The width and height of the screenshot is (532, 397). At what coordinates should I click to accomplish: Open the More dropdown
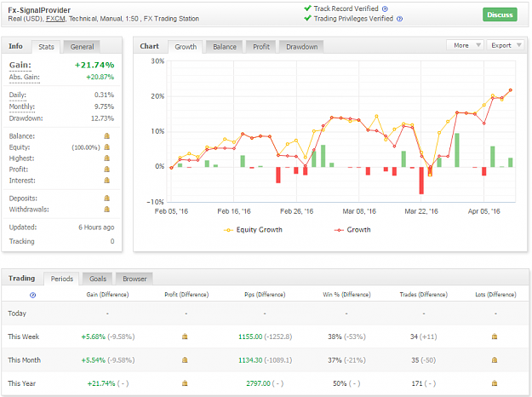tap(466, 45)
